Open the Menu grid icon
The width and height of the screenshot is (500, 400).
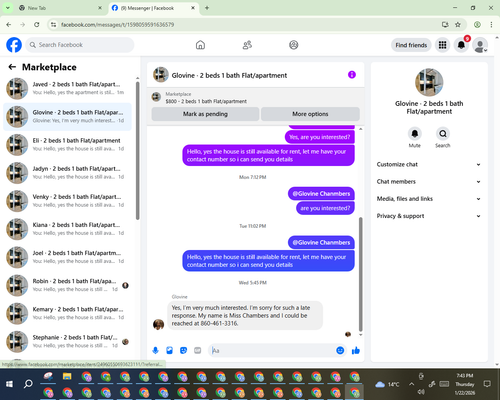pos(442,45)
